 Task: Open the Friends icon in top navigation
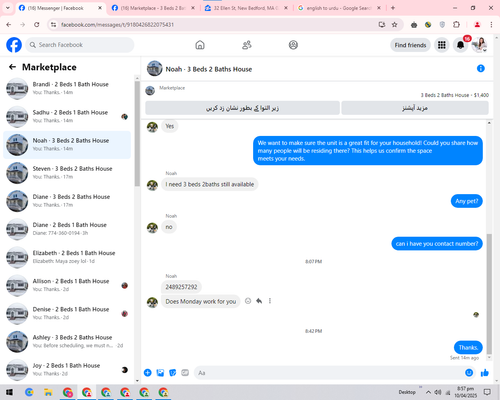click(x=247, y=45)
